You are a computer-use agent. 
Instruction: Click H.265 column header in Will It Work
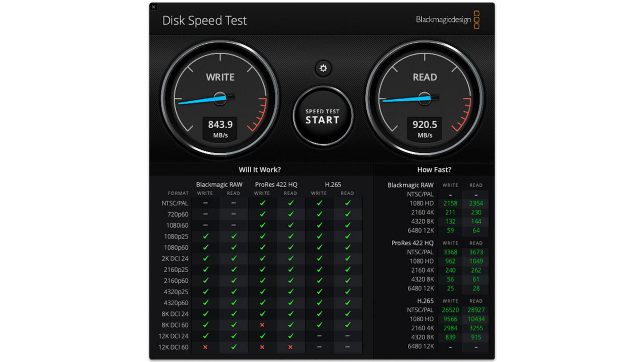tap(333, 185)
